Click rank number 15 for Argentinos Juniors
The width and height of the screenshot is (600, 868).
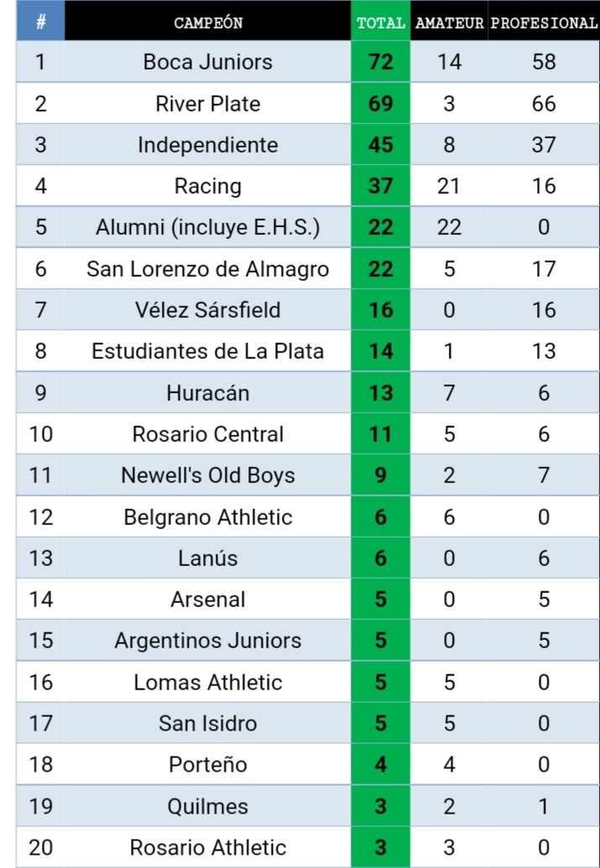pos(40,640)
